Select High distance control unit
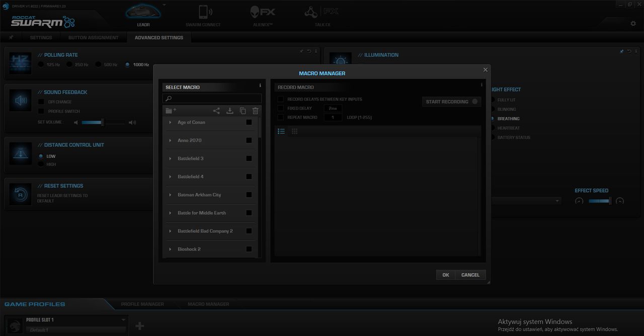Viewport: 644px width, 336px height. [41, 164]
